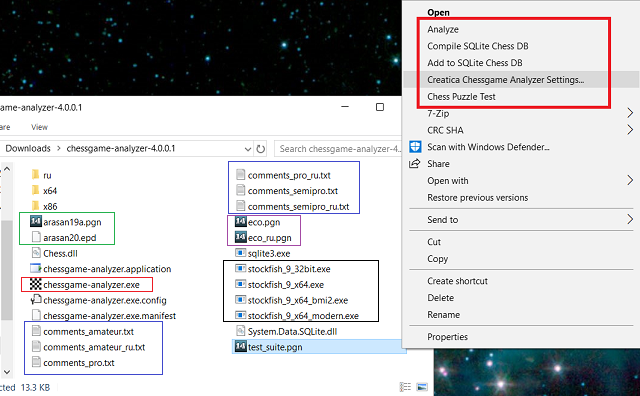Image resolution: width=640 pixels, height=396 pixels.
Task: Choose Open in the context menu
Action: click(x=438, y=12)
